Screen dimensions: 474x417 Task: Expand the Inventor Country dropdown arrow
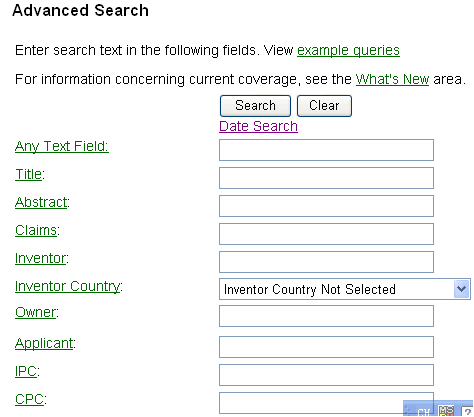click(462, 289)
